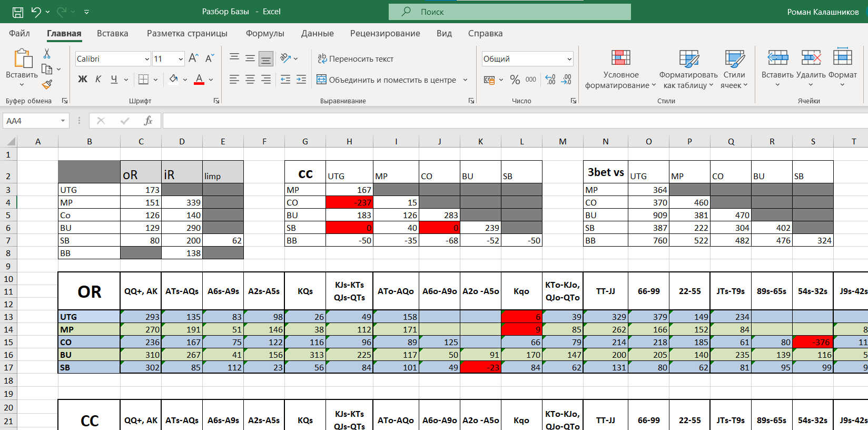868x430 pixels.
Task: Open the Вид tab
Action: tap(444, 33)
